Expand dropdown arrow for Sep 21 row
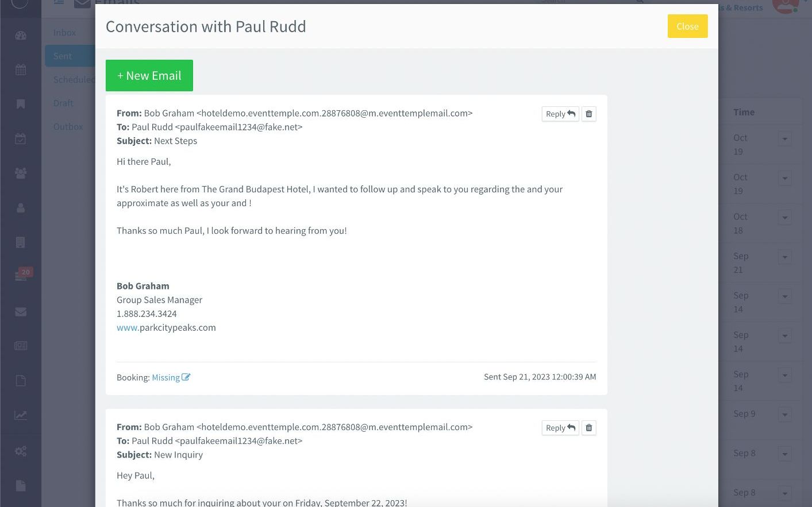 pyautogui.click(x=784, y=257)
